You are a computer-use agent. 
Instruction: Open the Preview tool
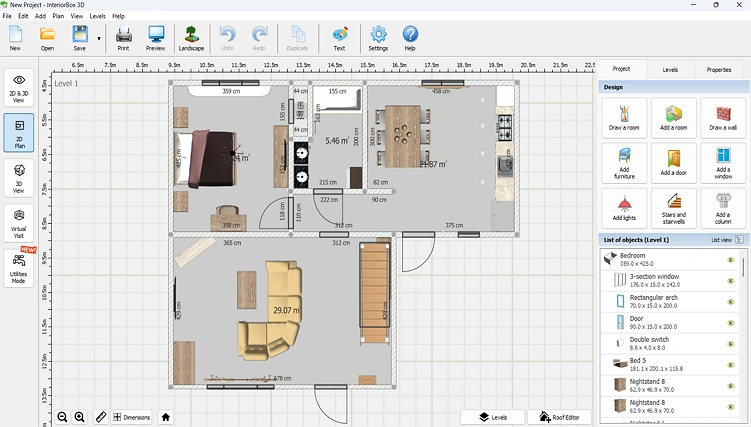point(156,38)
